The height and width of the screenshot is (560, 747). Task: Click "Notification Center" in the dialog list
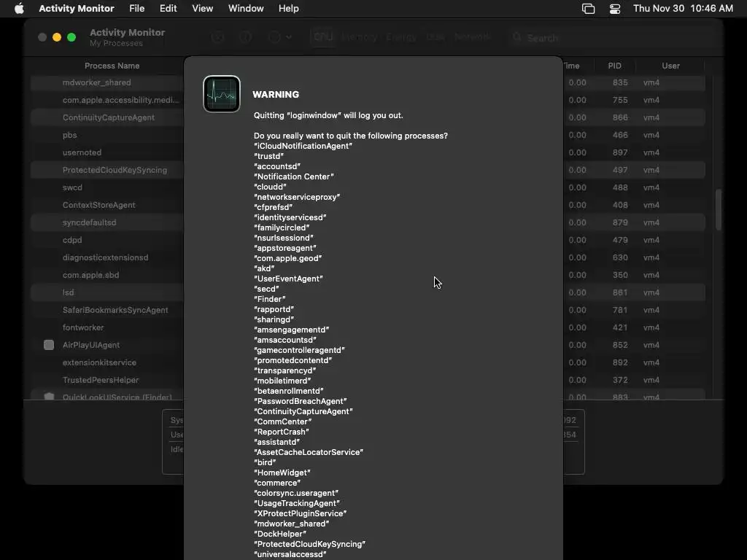293,176
